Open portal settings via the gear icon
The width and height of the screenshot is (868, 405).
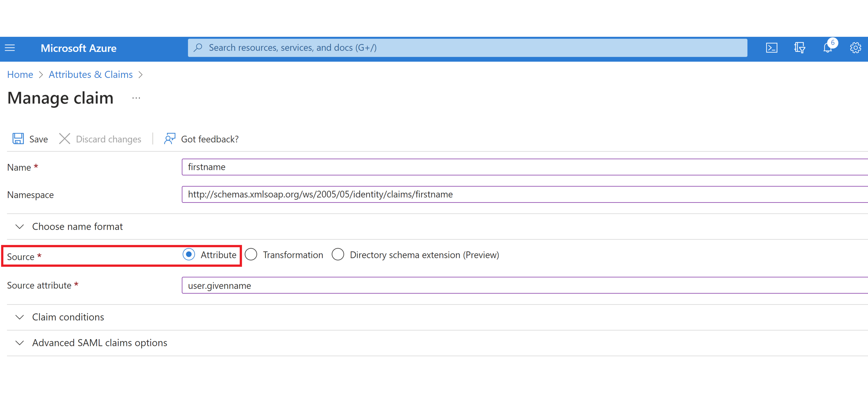click(856, 48)
